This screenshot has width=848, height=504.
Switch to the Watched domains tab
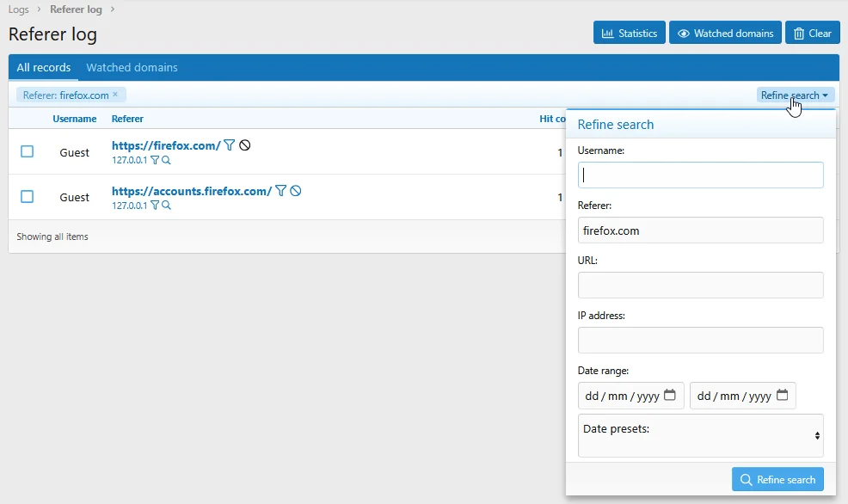click(132, 68)
